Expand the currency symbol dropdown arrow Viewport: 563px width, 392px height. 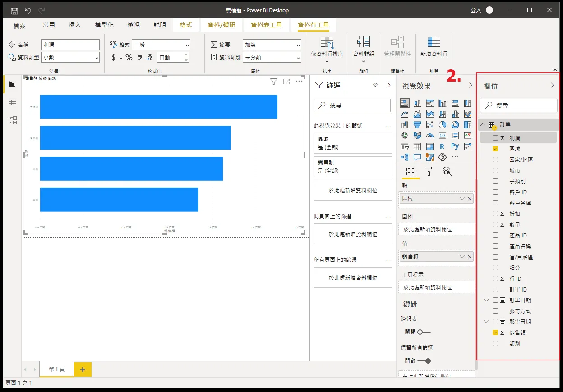click(121, 58)
